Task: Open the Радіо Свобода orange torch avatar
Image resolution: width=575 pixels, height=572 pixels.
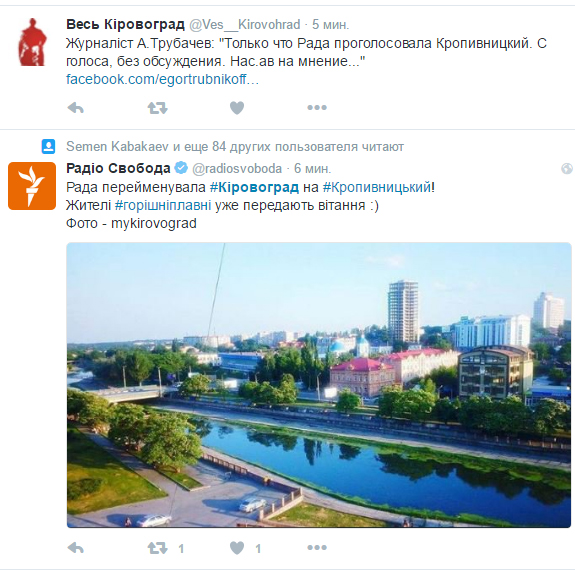Action: pos(32,186)
